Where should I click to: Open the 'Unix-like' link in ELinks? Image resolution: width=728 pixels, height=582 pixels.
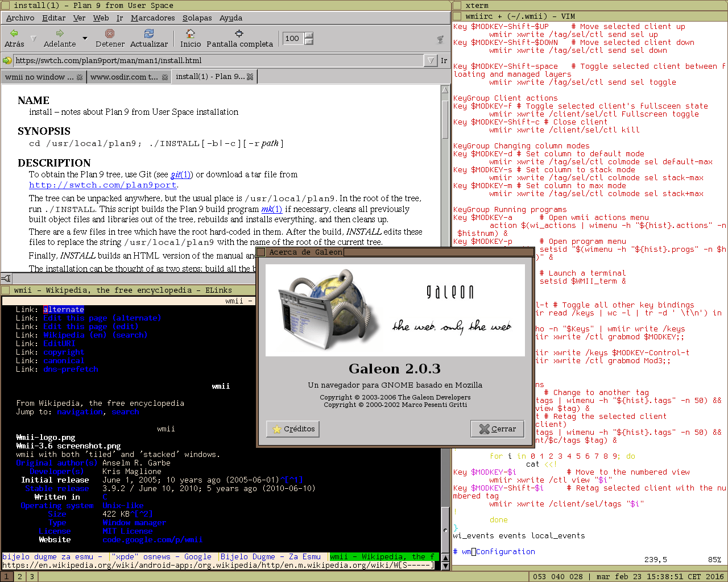(x=123, y=506)
